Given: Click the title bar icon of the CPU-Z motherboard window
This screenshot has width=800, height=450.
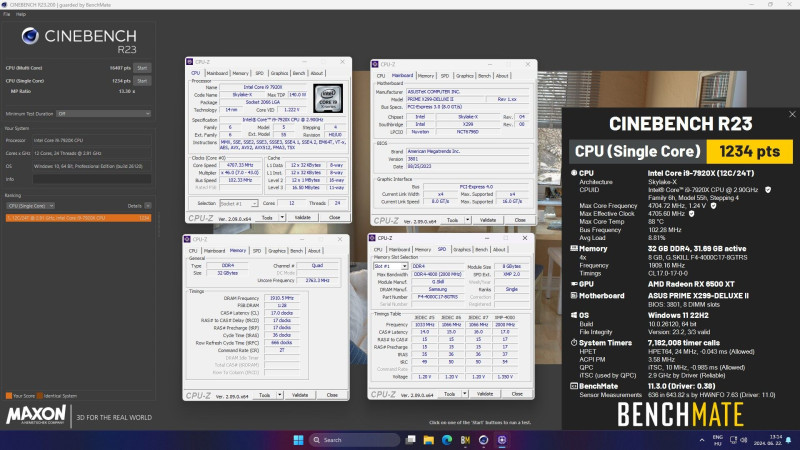Looking at the screenshot, I should click(x=375, y=64).
